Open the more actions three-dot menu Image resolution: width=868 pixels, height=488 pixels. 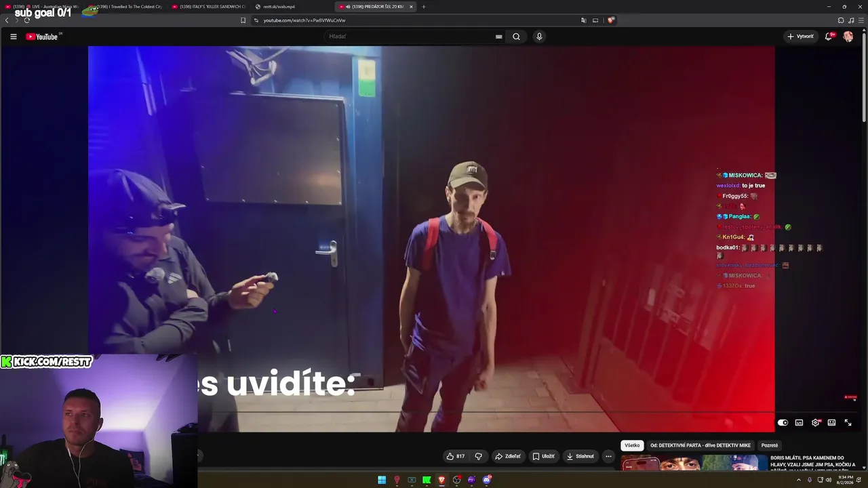[x=608, y=456]
